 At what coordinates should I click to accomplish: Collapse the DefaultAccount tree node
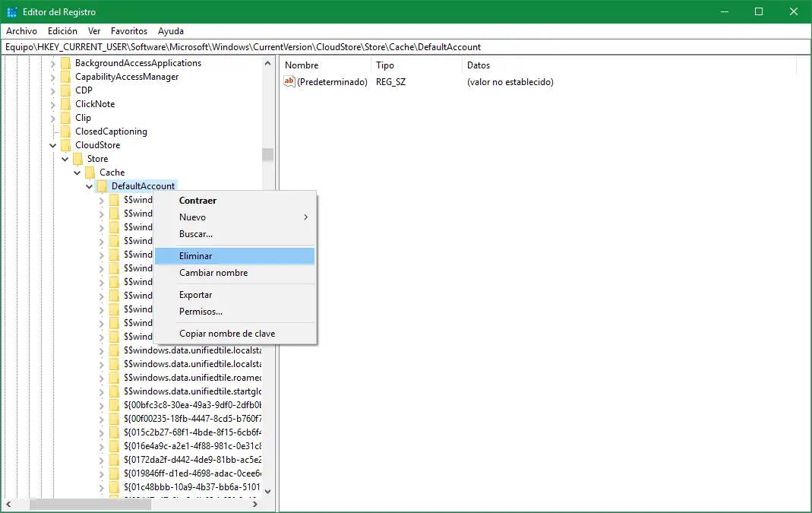[89, 186]
